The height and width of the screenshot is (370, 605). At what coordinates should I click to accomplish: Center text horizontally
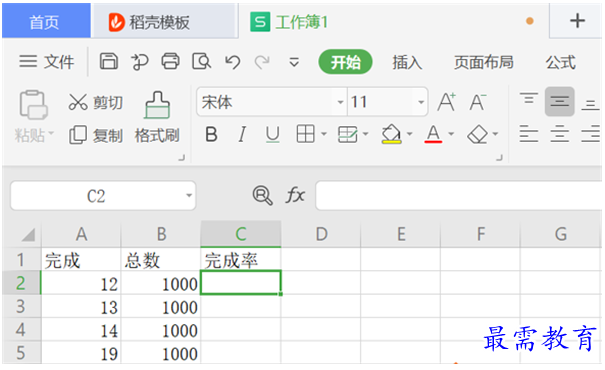559,134
